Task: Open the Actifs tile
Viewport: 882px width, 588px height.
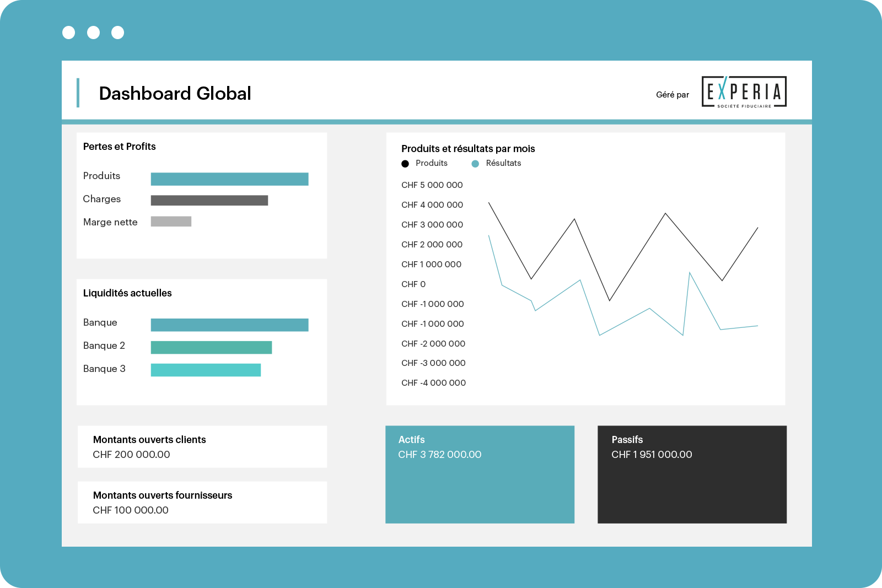Action: point(480,474)
